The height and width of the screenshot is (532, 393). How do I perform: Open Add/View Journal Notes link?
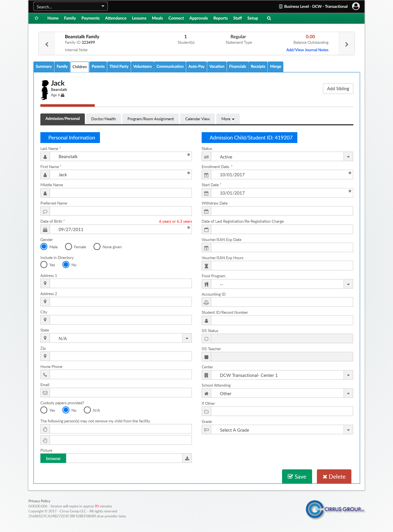click(x=307, y=50)
